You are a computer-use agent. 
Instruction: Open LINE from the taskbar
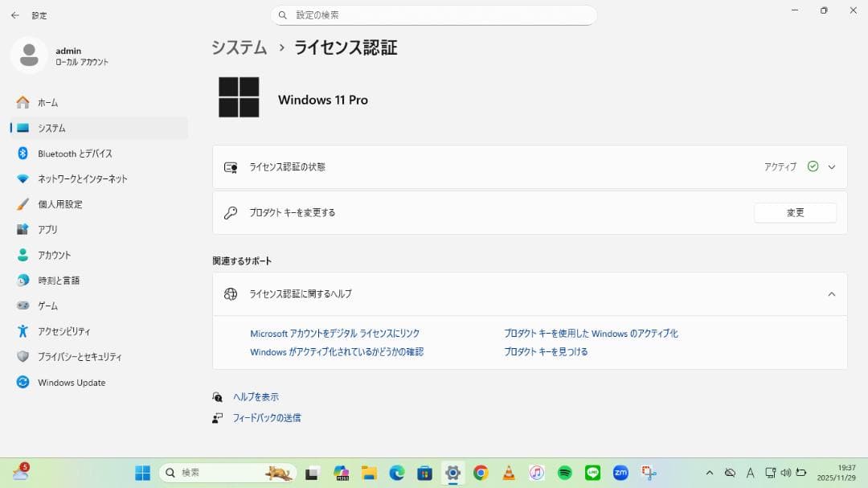(x=592, y=473)
